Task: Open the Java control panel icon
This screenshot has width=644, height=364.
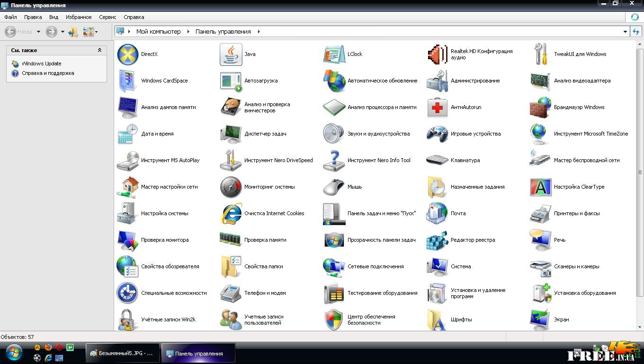Action: pyautogui.click(x=231, y=55)
